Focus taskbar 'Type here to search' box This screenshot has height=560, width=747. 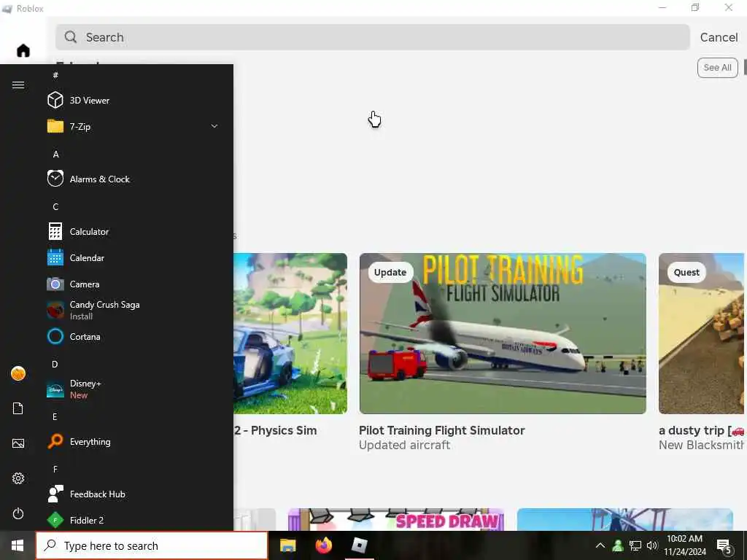pos(152,545)
